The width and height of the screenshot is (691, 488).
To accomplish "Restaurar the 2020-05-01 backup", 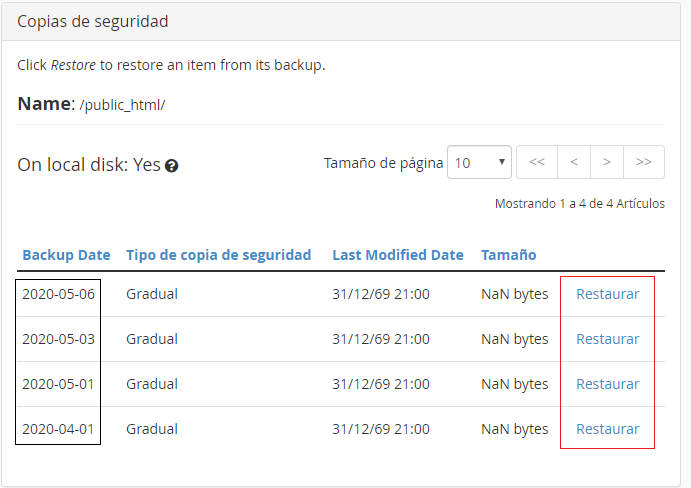I will pos(608,384).
